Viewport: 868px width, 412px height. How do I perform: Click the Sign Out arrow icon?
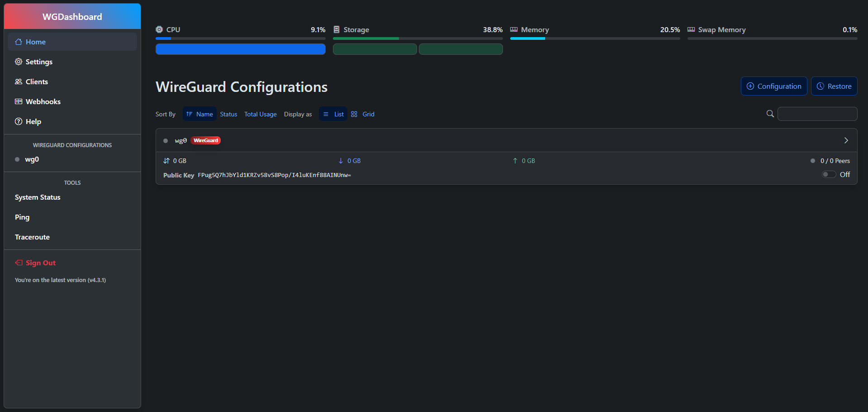coord(19,263)
